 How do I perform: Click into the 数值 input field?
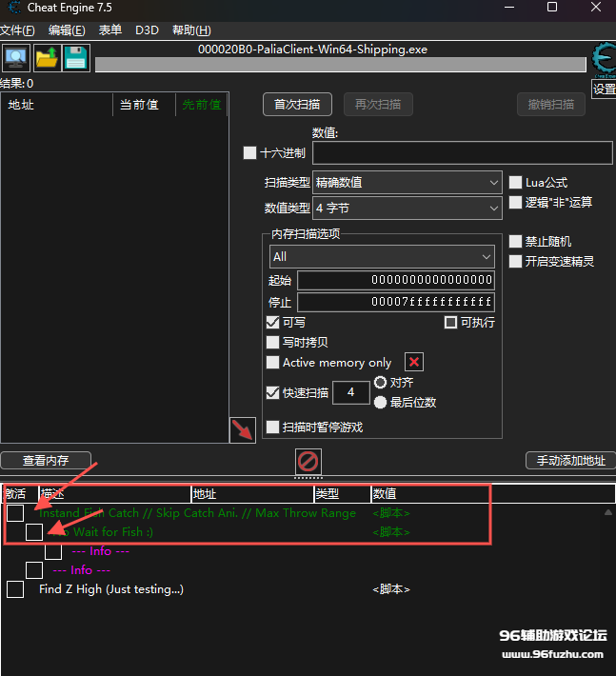[x=462, y=152]
